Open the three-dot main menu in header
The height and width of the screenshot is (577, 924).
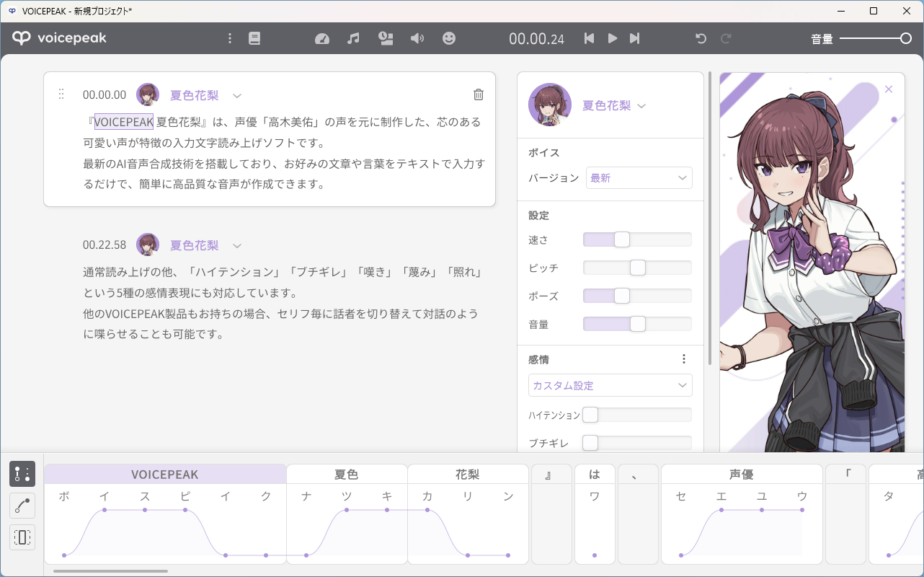point(230,38)
